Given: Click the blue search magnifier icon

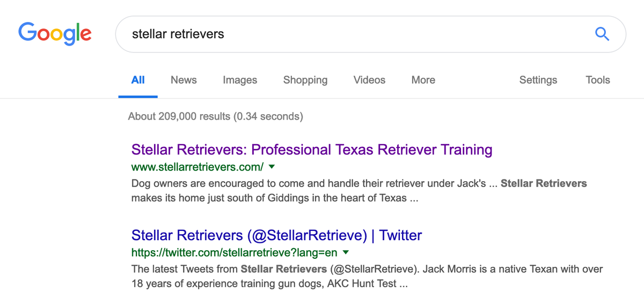Looking at the screenshot, I should [603, 34].
